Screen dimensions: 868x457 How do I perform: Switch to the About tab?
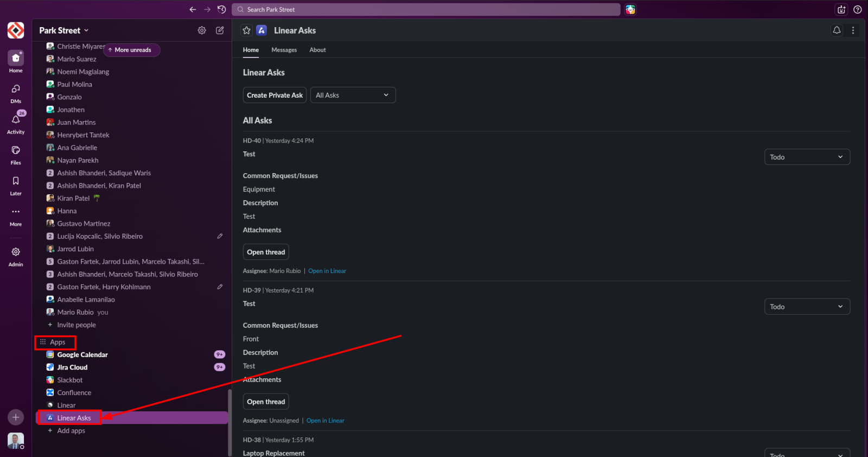(x=317, y=50)
